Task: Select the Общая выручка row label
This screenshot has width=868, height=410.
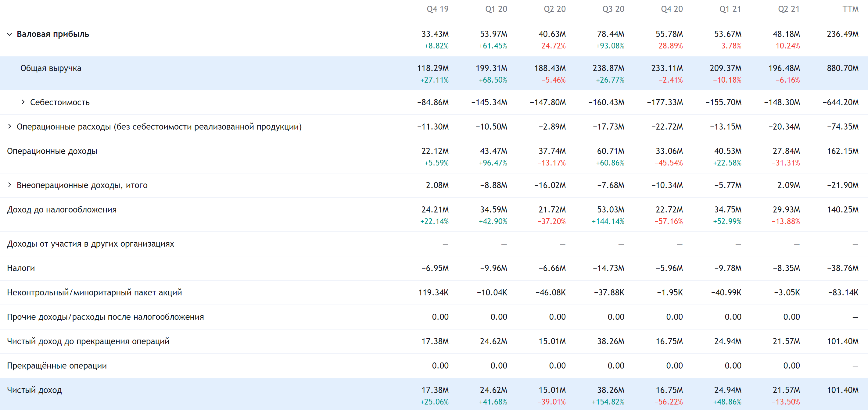Action: coord(51,68)
